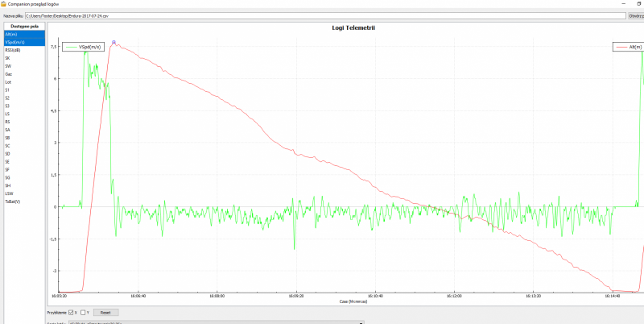Click the purple peak marker on altitude curve
This screenshot has width=644, height=324.
(x=114, y=41)
